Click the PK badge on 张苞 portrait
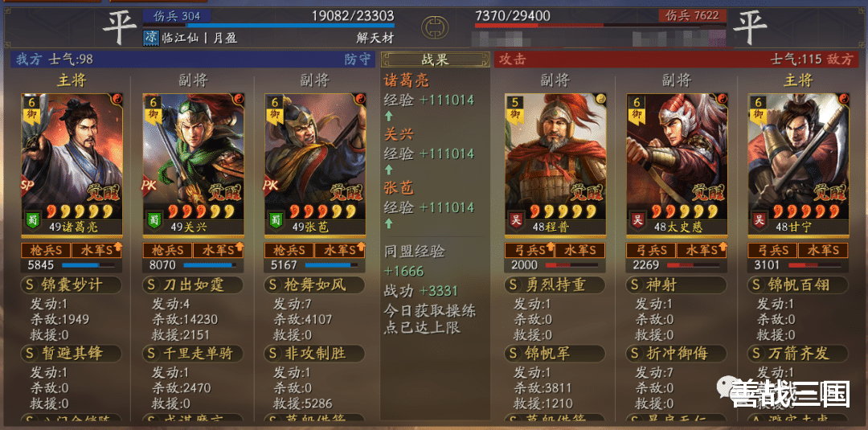The height and width of the screenshot is (430, 868). [x=272, y=183]
